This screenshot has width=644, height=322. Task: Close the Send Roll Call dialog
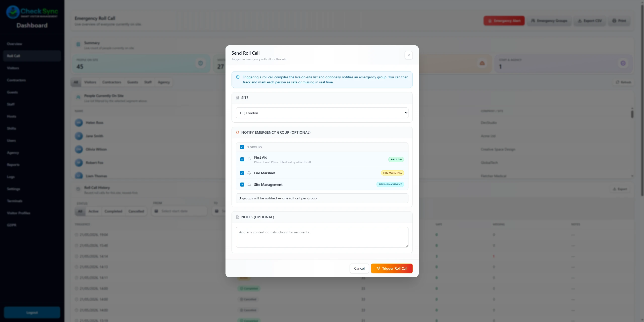(x=408, y=55)
